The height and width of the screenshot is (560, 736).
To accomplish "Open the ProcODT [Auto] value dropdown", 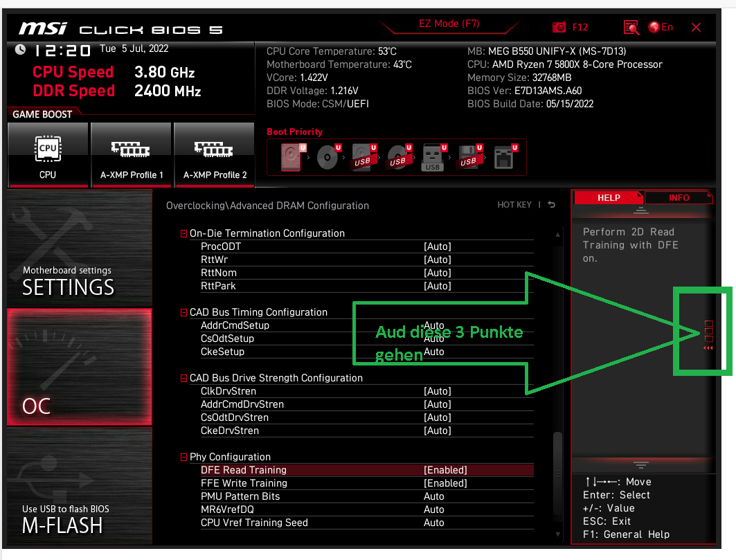I will [437, 246].
